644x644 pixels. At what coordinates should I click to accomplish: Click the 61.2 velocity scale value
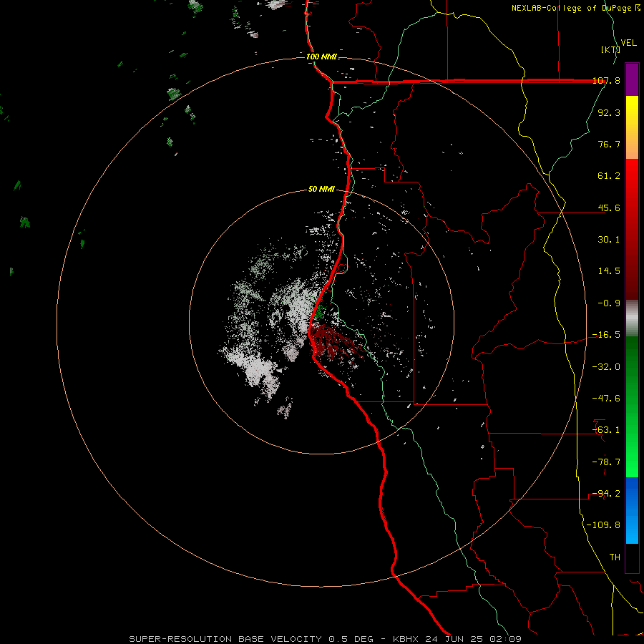tap(609, 176)
